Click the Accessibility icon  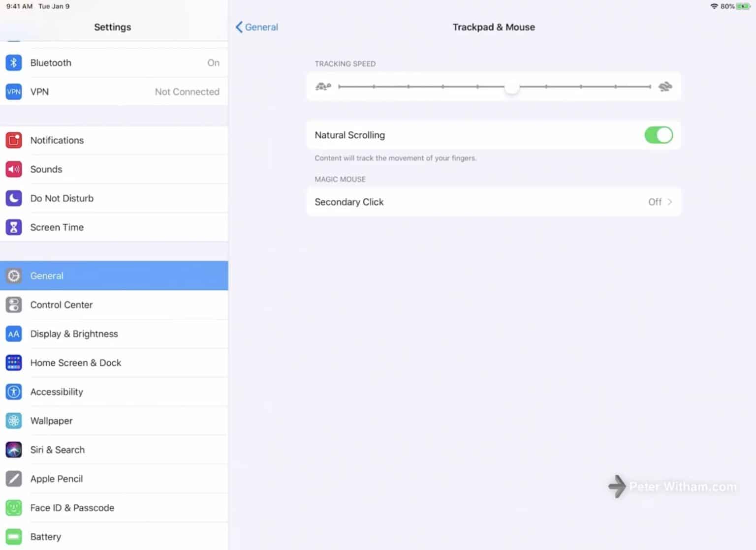13,392
